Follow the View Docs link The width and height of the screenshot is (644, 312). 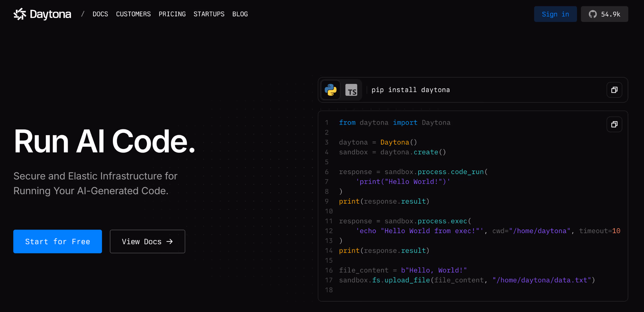pyautogui.click(x=147, y=241)
